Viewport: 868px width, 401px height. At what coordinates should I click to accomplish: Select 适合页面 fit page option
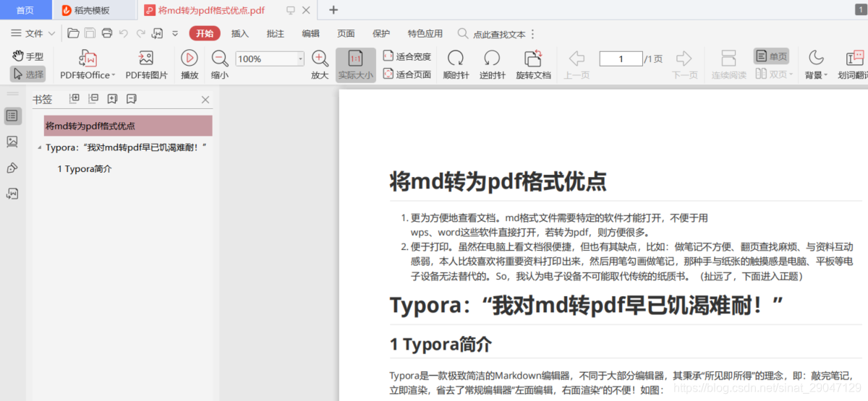point(407,74)
